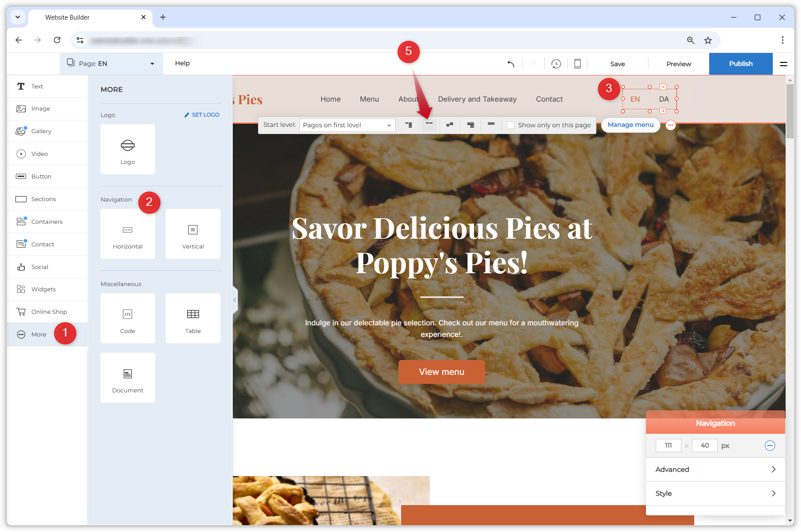
Task: Open the Start level dropdown
Action: tap(346, 125)
